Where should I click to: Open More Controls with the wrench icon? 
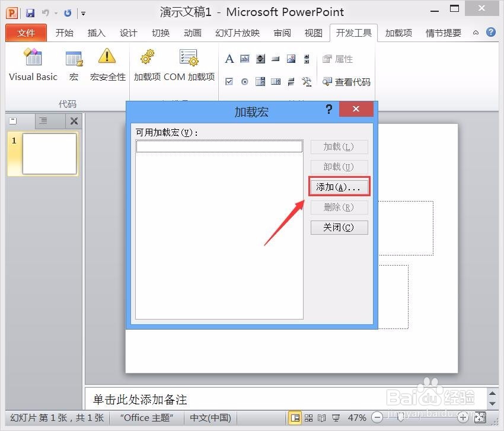[307, 82]
